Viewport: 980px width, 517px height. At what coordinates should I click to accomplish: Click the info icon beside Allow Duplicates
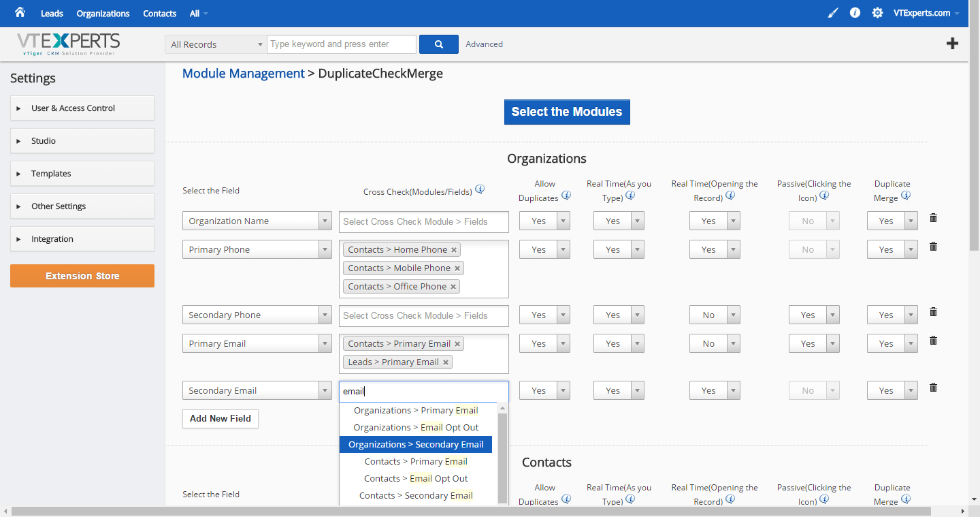click(x=566, y=197)
